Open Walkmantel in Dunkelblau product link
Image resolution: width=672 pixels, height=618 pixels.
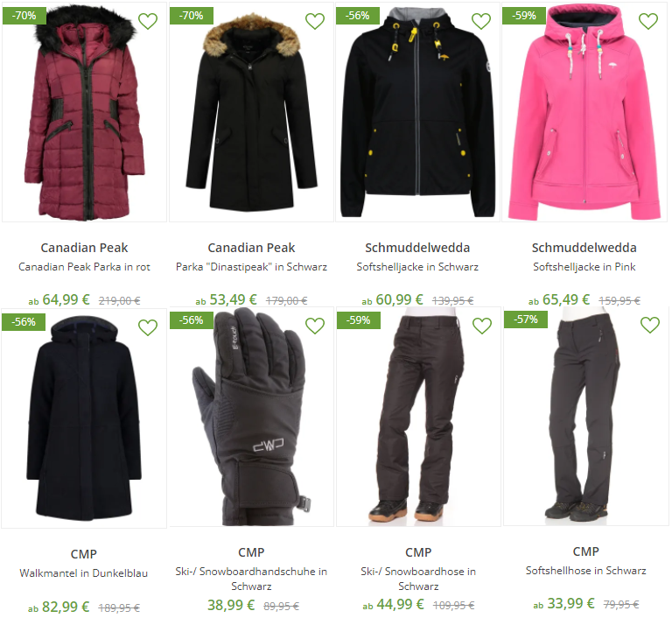[x=84, y=573]
